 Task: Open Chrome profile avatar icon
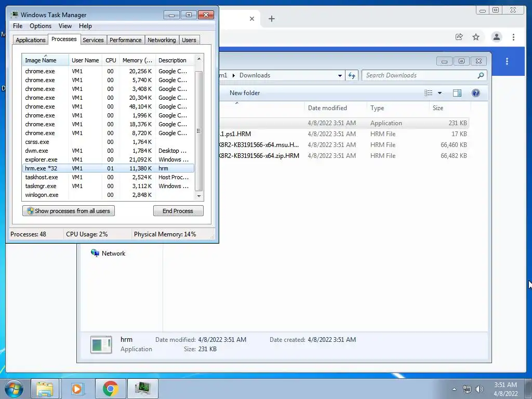point(496,37)
